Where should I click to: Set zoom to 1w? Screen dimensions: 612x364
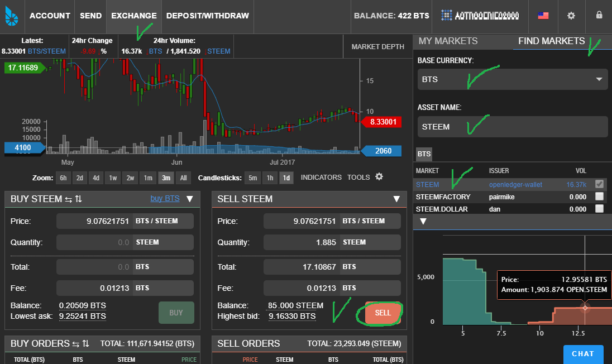(x=113, y=178)
